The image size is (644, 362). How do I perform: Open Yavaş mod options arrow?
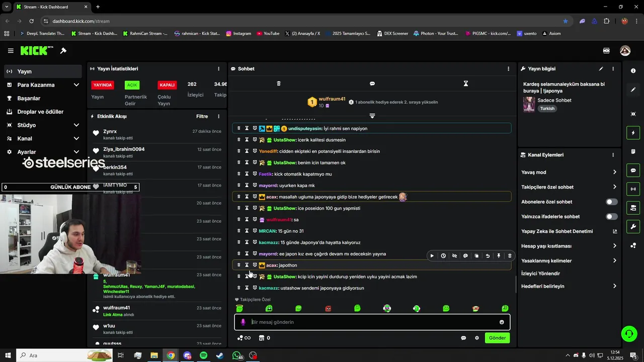point(614,172)
